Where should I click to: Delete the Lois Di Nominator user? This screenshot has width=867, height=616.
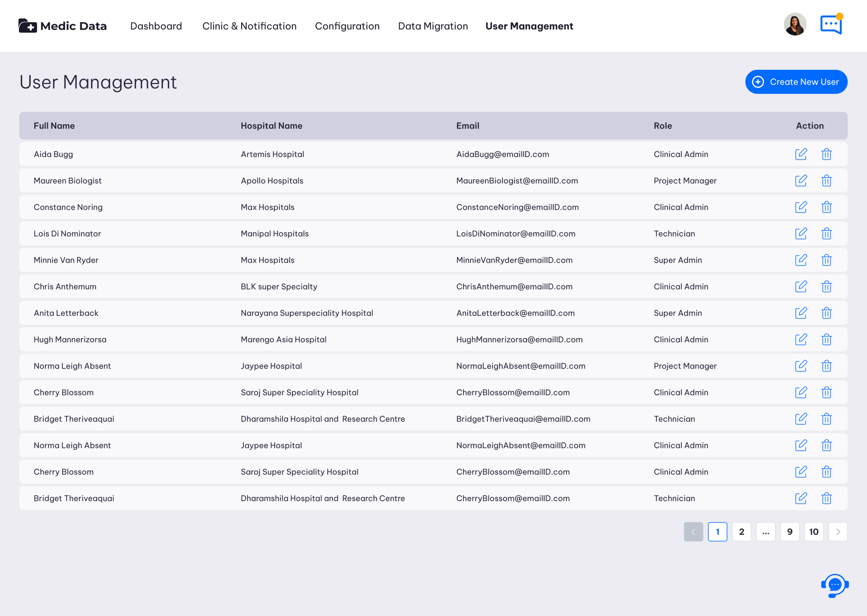(826, 234)
